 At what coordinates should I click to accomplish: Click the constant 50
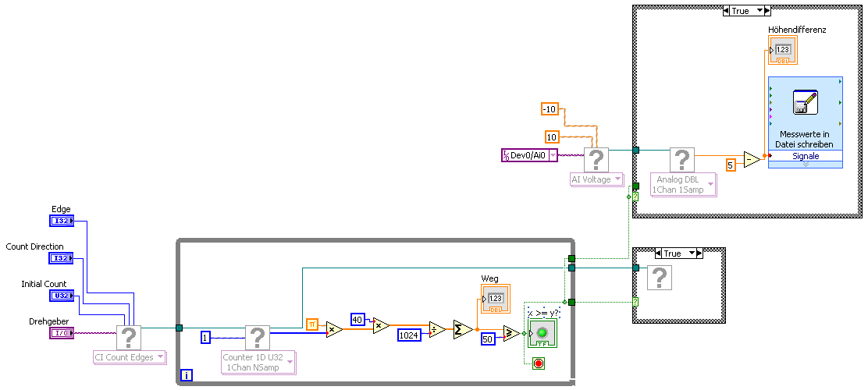click(488, 339)
